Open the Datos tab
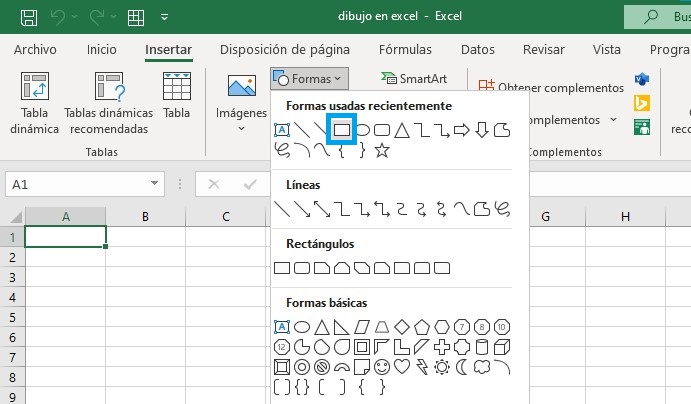The image size is (691, 404). pyautogui.click(x=478, y=49)
